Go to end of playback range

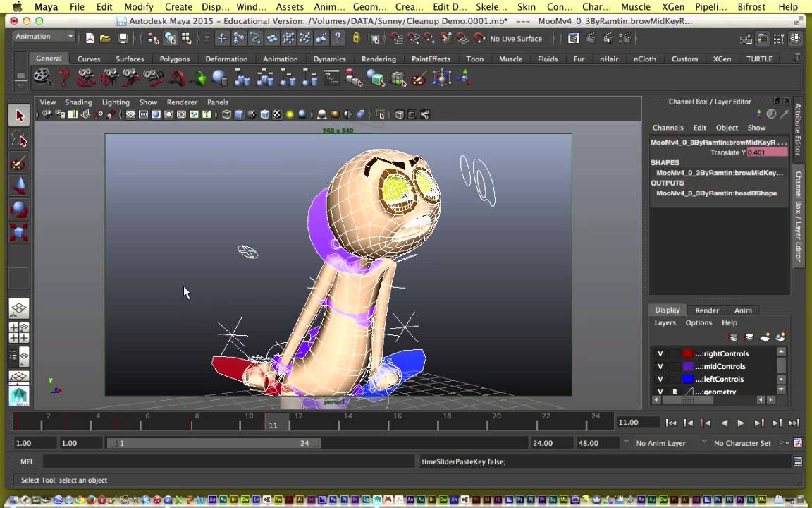coord(794,423)
